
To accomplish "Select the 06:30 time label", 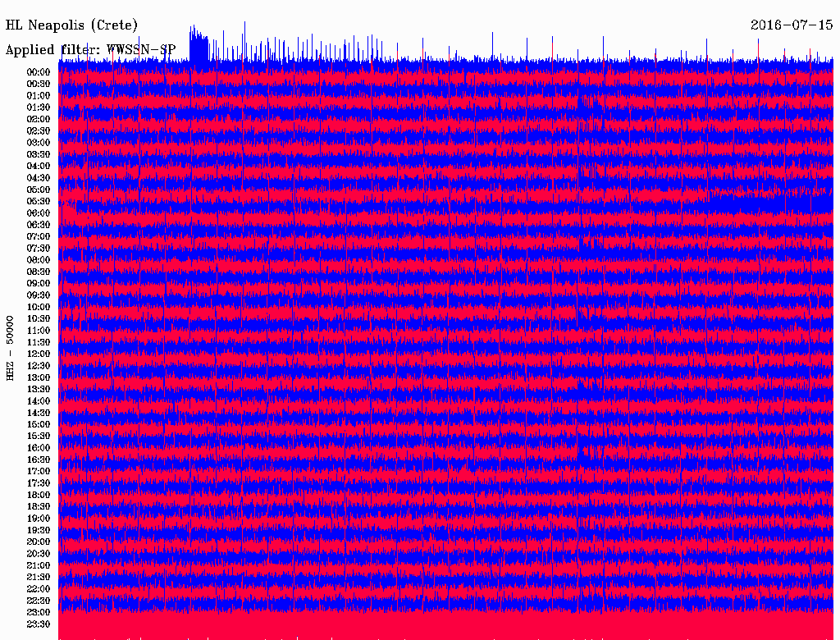I will [x=39, y=225].
